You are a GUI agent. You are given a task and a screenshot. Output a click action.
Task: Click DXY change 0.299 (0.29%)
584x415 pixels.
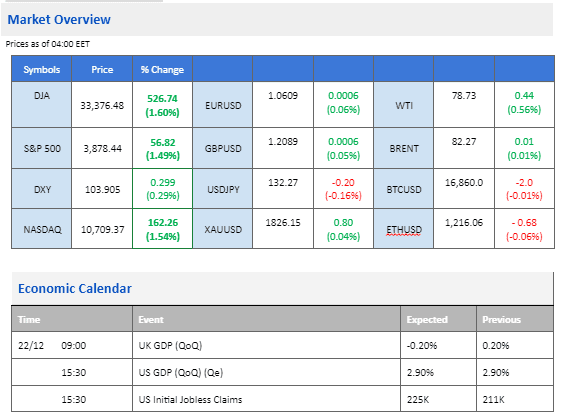point(162,189)
